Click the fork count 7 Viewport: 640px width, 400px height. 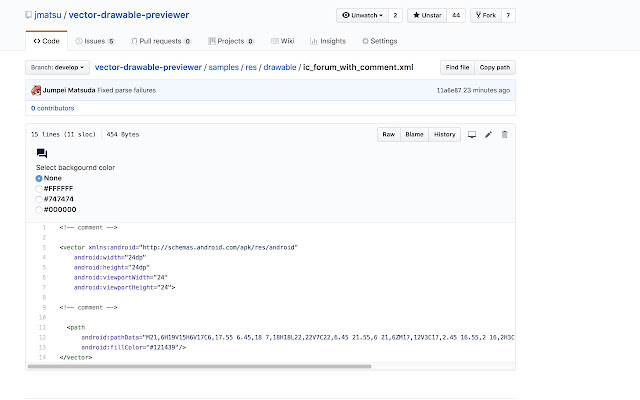[x=508, y=16]
